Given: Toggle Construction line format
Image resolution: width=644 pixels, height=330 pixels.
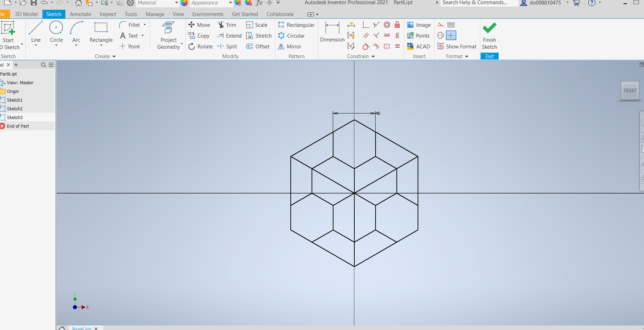Looking at the screenshot, I should click(x=441, y=25).
